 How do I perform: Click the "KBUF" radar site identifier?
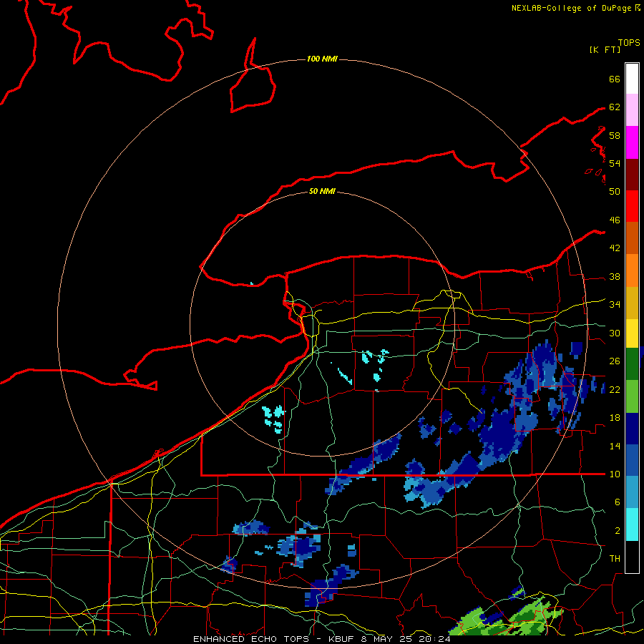[x=343, y=639]
